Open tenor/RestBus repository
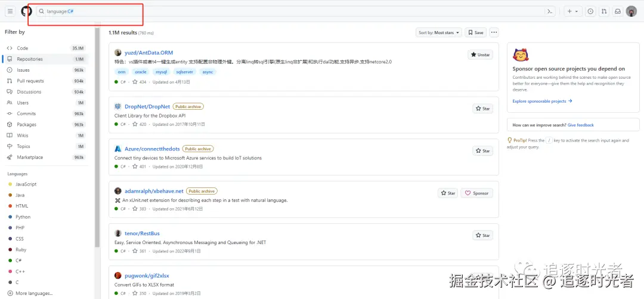The height and width of the screenshot is (299, 644). tap(142, 233)
